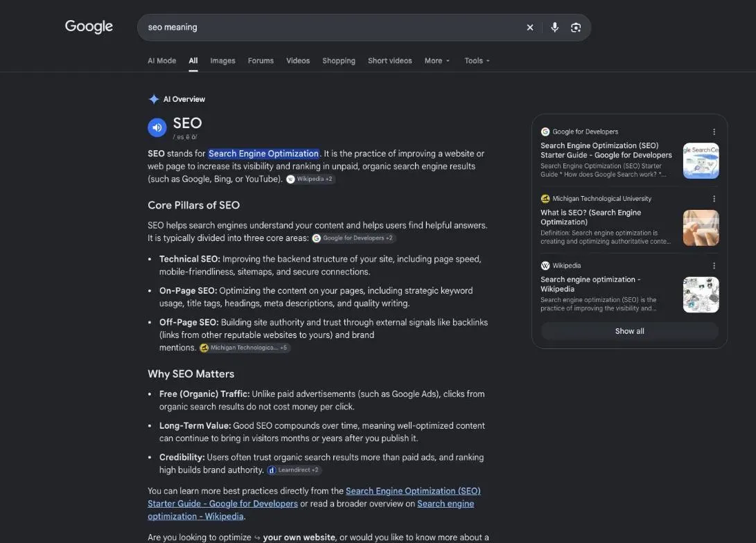Screen dimensions: 756x543
Task: Open options for Michigan Technological University result
Action: [x=714, y=199]
